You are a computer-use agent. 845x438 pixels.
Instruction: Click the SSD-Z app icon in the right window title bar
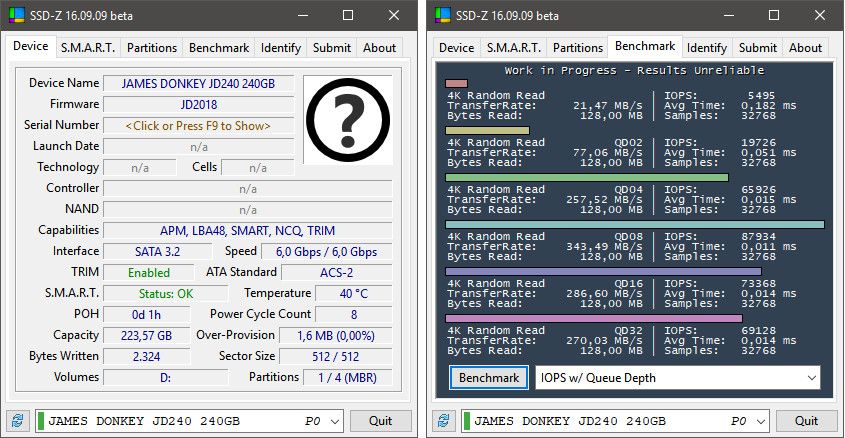(443, 15)
